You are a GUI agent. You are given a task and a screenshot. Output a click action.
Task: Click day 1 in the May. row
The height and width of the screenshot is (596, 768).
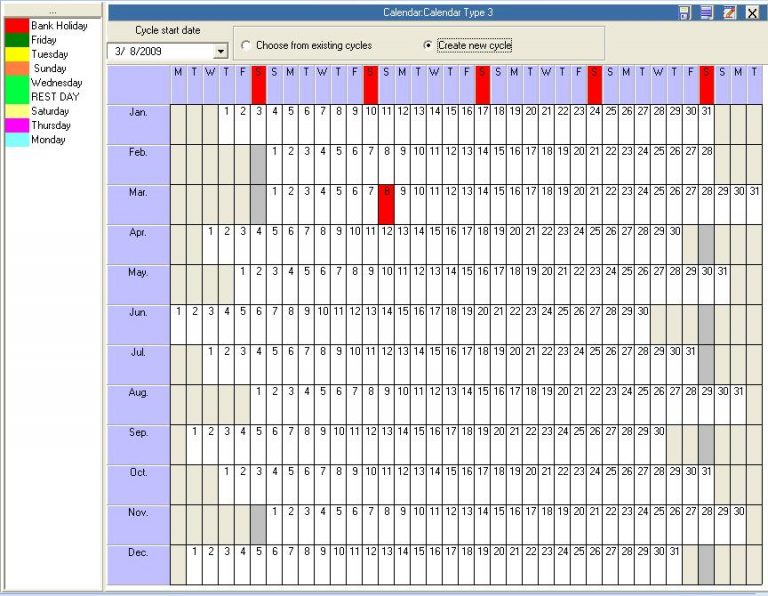[x=242, y=285]
